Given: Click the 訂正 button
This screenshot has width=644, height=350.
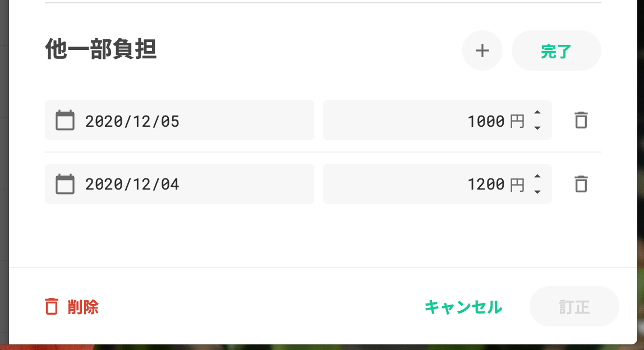Looking at the screenshot, I should 574,307.
